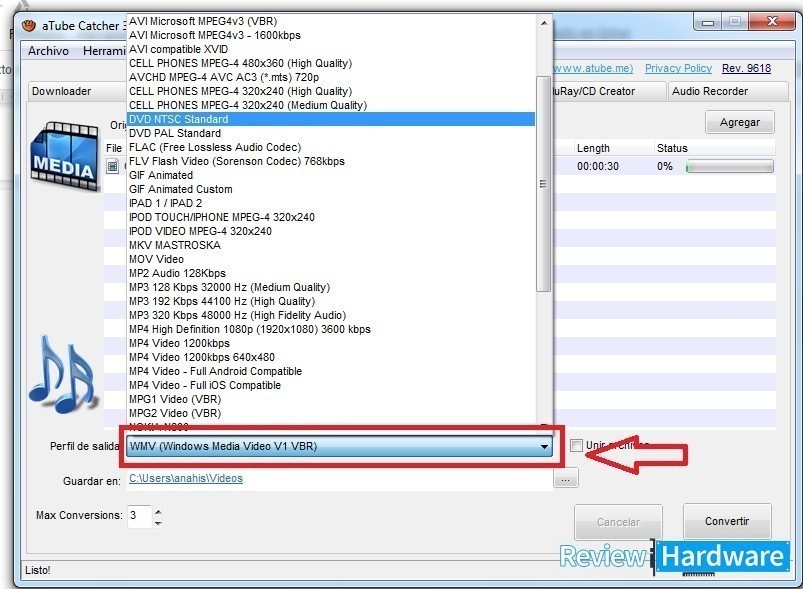Image resolution: width=803 pixels, height=589 pixels.
Task: Click the Convertir button
Action: (727, 521)
